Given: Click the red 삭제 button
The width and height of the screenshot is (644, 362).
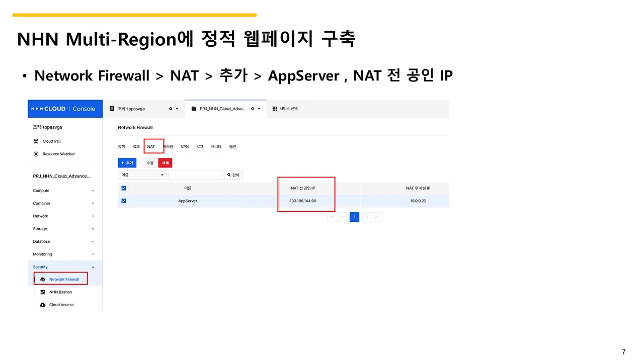Looking at the screenshot, I should tap(165, 163).
